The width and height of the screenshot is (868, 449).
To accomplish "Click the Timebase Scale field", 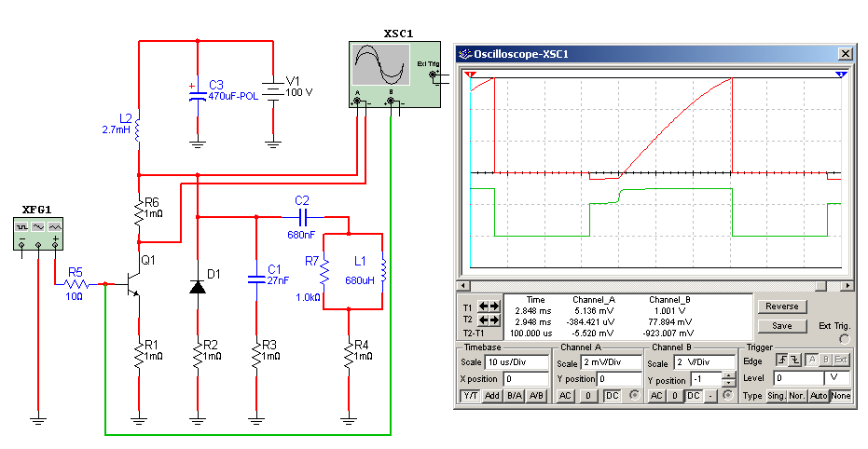I will click(x=516, y=361).
